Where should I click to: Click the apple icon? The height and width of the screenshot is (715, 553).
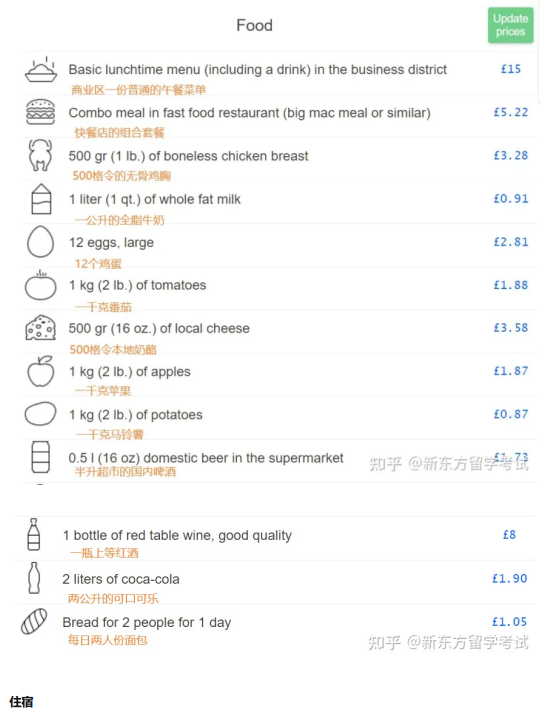click(x=41, y=371)
